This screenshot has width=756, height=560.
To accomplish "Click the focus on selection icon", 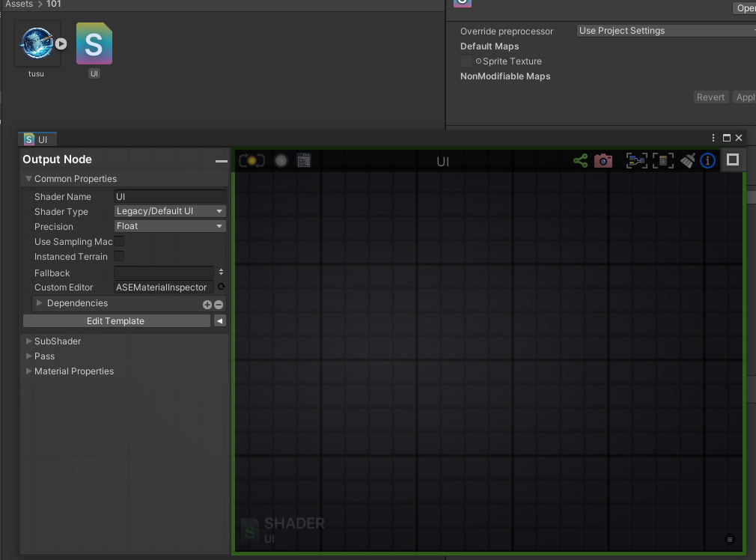I will coord(663,161).
